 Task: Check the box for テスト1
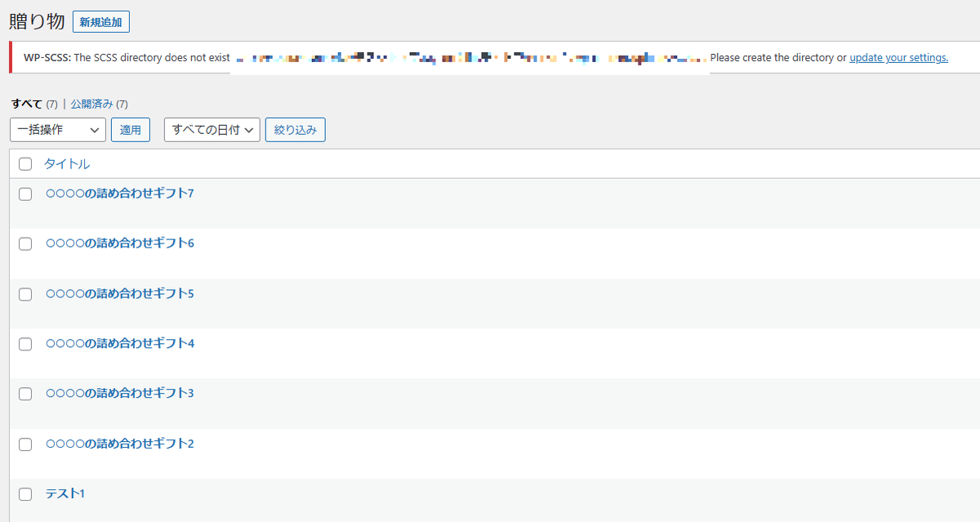tap(25, 494)
